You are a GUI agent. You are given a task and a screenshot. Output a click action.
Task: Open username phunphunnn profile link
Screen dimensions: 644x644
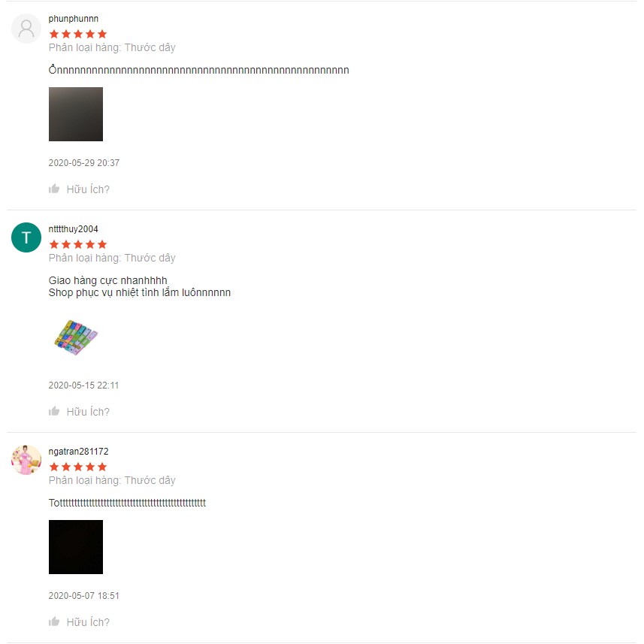[74, 19]
